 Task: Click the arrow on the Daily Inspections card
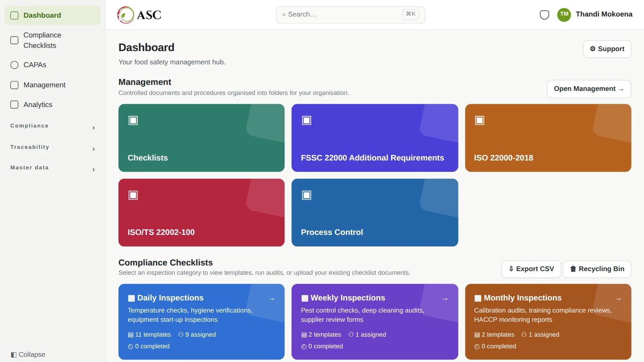point(272,299)
